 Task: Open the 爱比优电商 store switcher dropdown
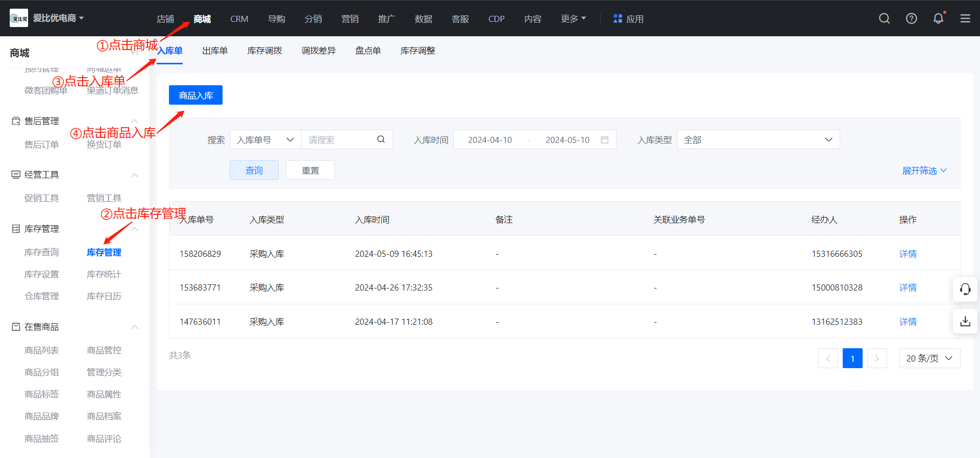[x=59, y=18]
